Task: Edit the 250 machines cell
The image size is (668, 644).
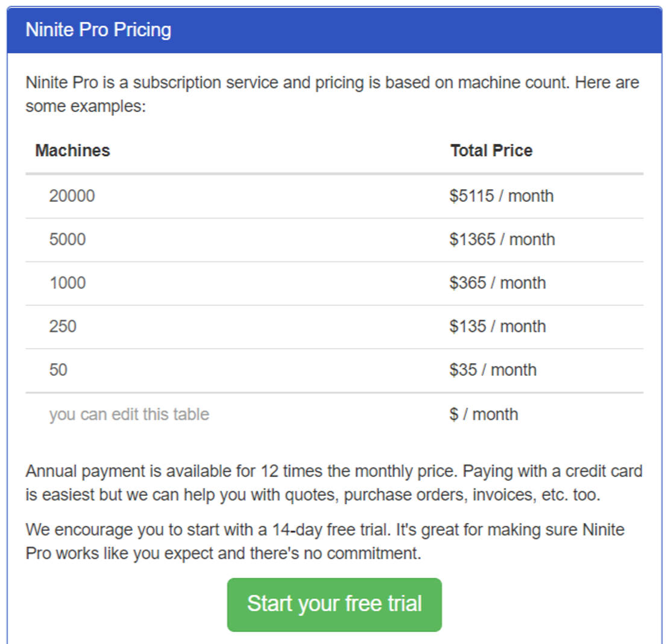Action: (63, 327)
